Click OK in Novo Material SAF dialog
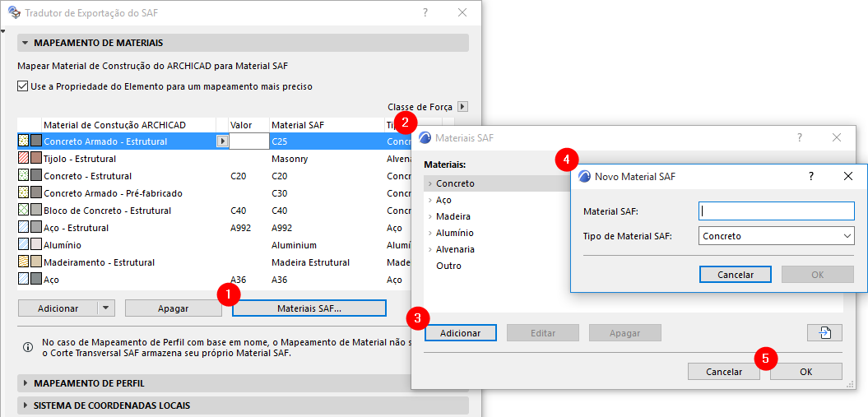 click(x=818, y=275)
